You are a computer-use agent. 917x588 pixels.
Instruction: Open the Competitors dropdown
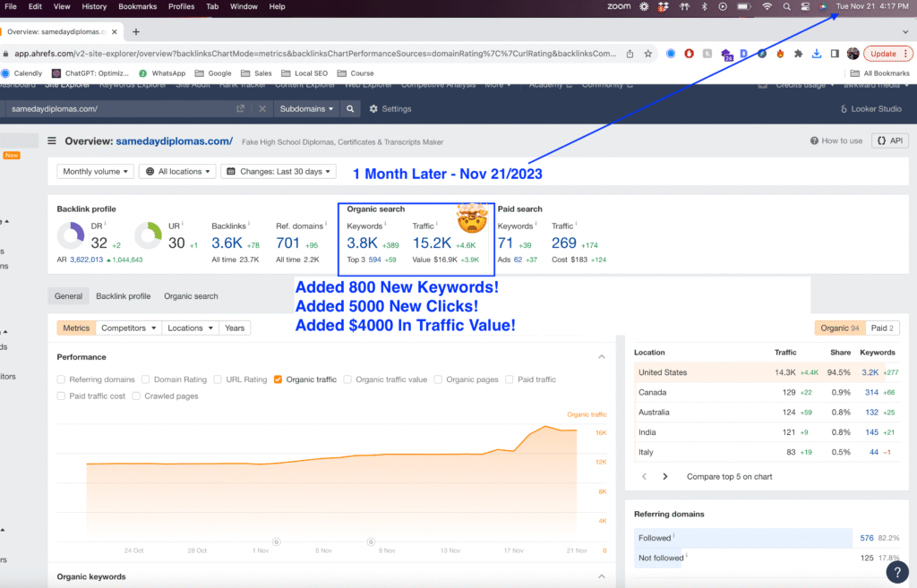(129, 328)
